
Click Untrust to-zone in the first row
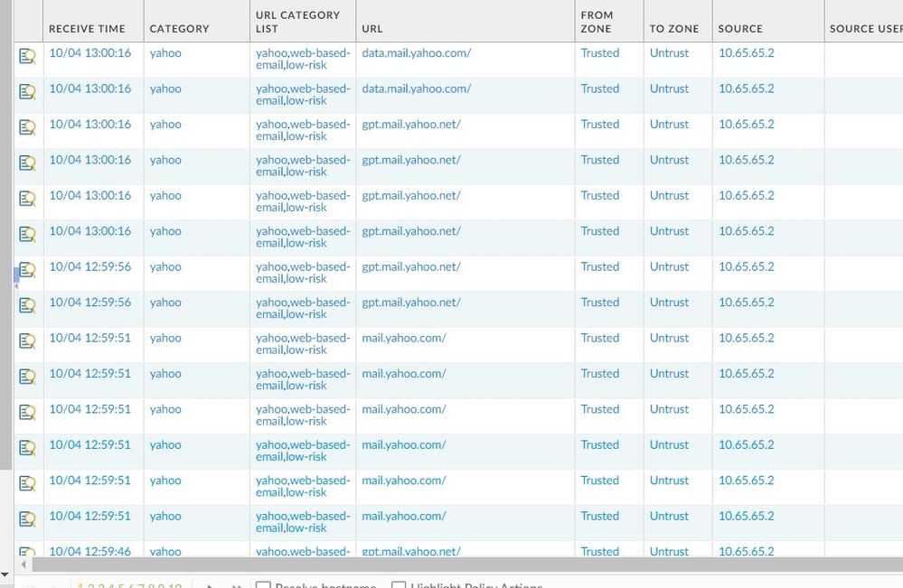coord(669,53)
